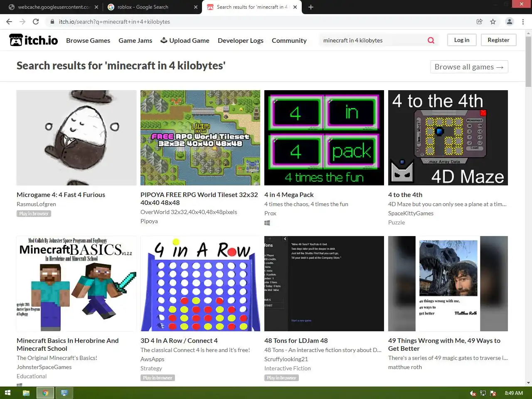Open the Windows Start menu
Image resolution: width=532 pixels, height=399 pixels.
7,393
